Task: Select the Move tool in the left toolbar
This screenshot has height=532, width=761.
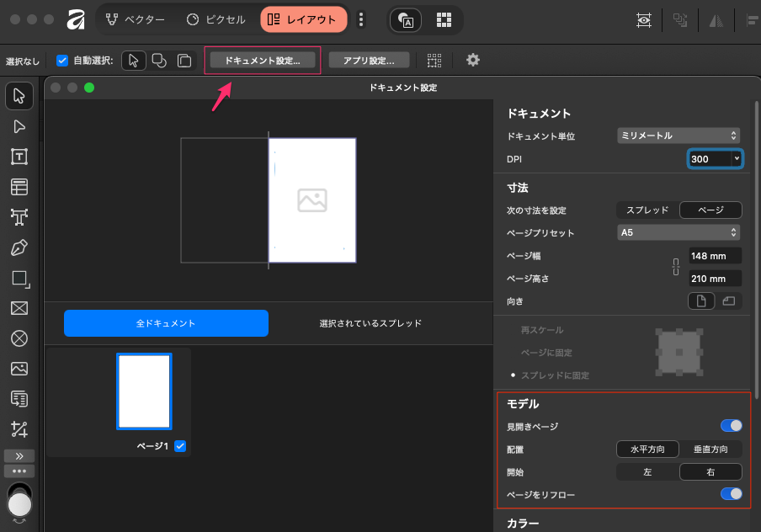Action: [x=19, y=96]
